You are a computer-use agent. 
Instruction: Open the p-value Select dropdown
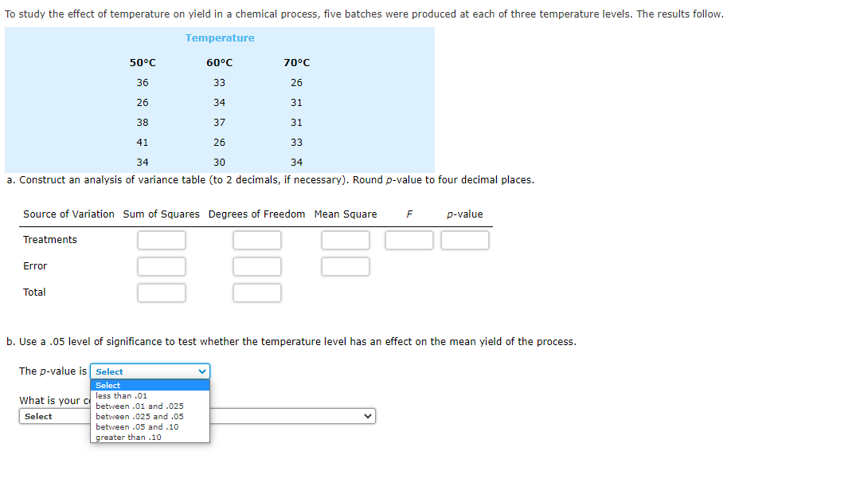pos(150,371)
